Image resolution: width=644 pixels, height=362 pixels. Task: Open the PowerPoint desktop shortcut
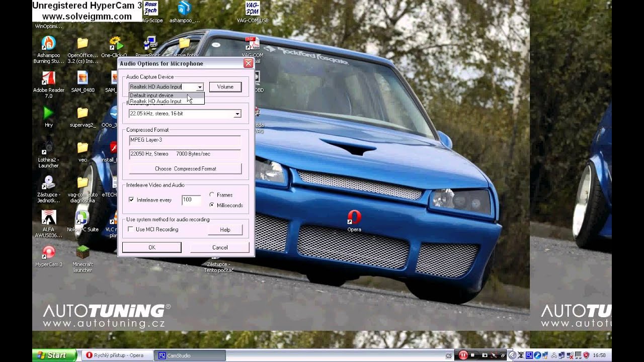[x=148, y=47]
